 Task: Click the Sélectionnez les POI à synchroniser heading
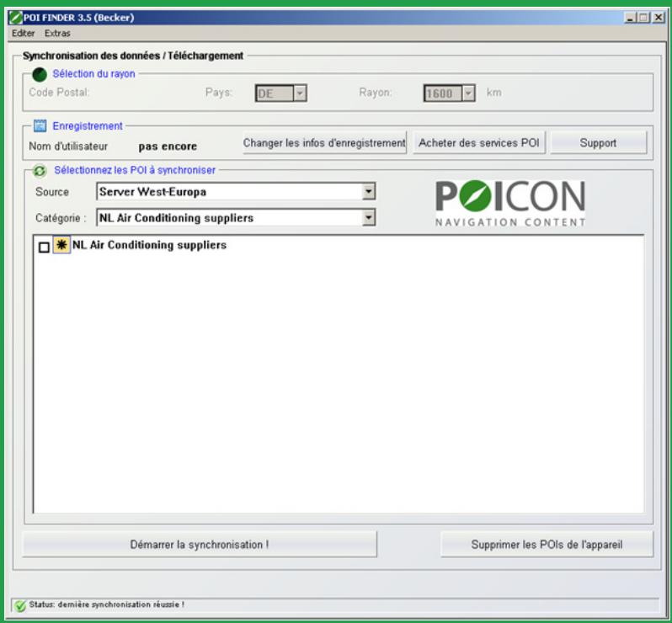tap(135, 170)
